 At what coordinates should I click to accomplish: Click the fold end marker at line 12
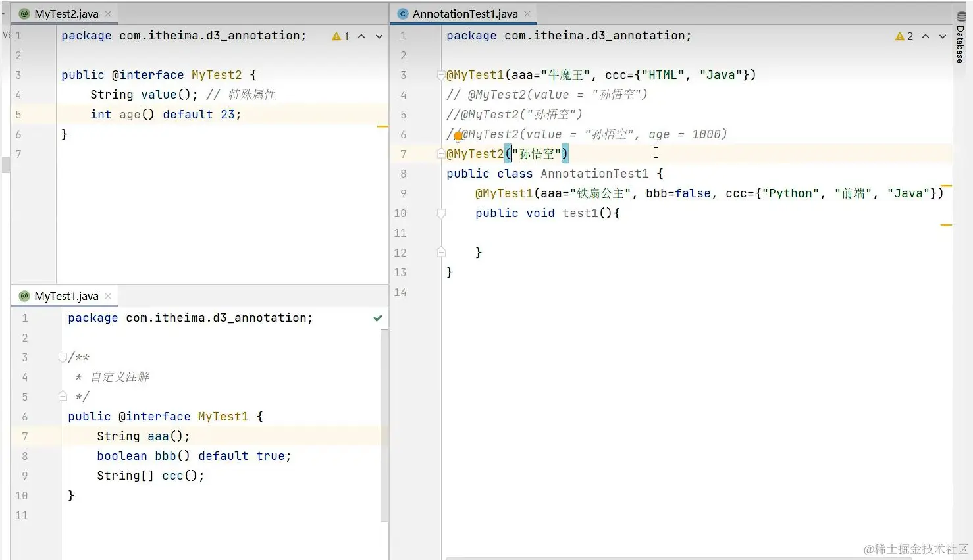tap(441, 253)
